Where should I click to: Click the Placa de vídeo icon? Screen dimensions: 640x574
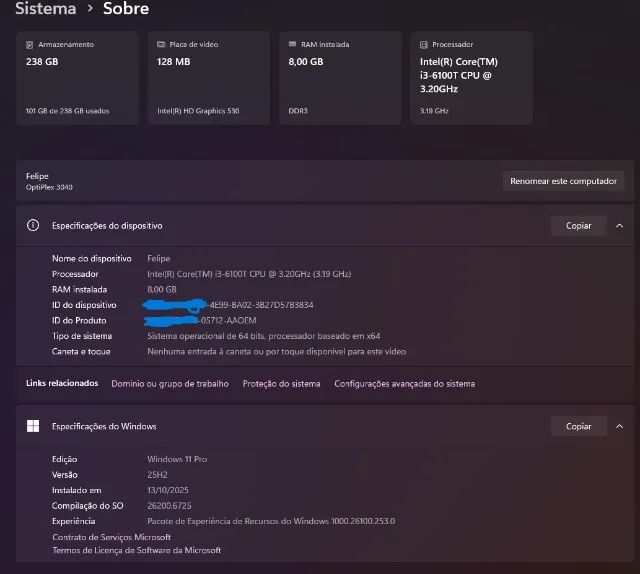[x=162, y=45]
